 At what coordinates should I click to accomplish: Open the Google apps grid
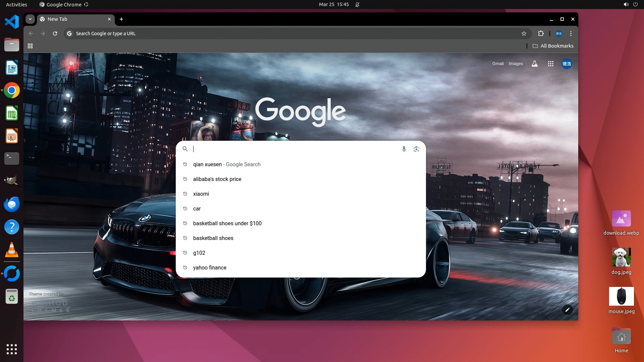tap(550, 64)
